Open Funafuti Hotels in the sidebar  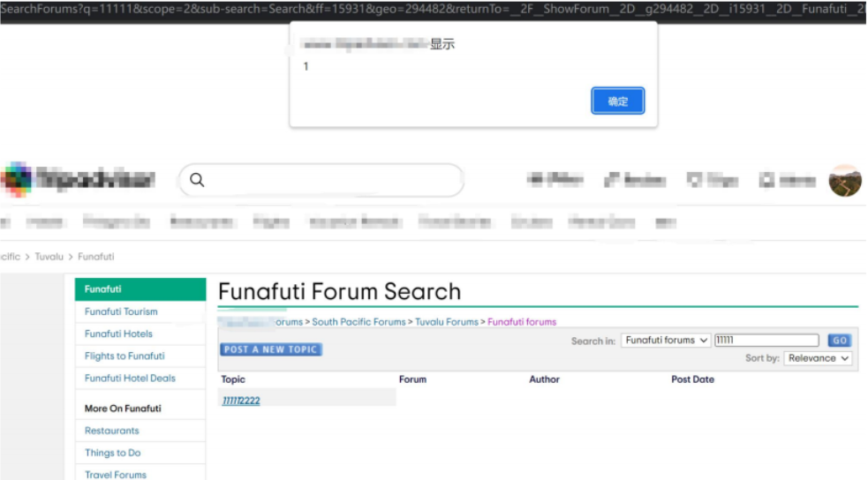click(118, 334)
